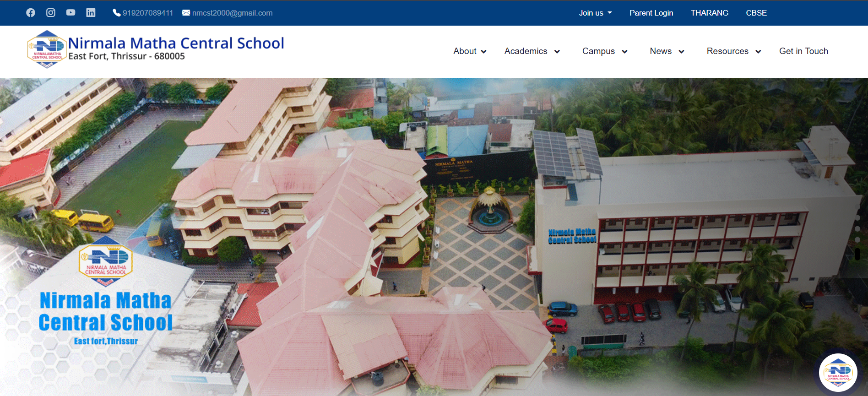
Task: Open the Resources menu
Action: pyautogui.click(x=734, y=51)
